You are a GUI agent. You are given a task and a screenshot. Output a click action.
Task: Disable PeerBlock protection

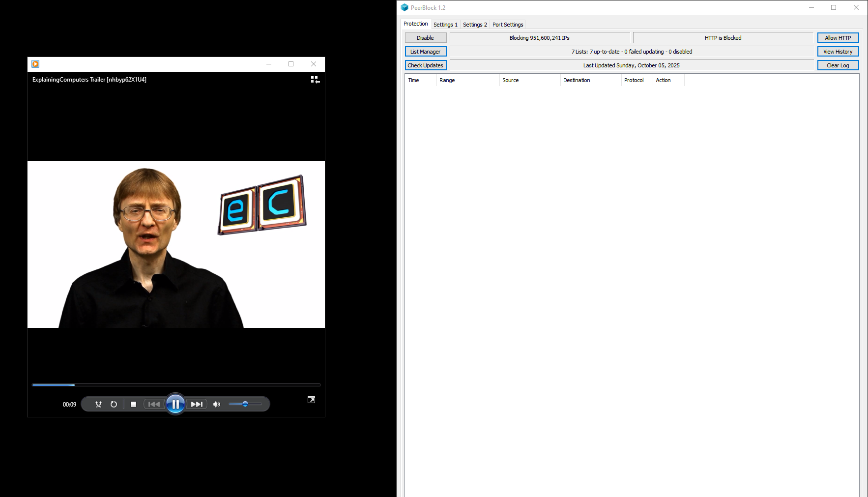coord(426,38)
